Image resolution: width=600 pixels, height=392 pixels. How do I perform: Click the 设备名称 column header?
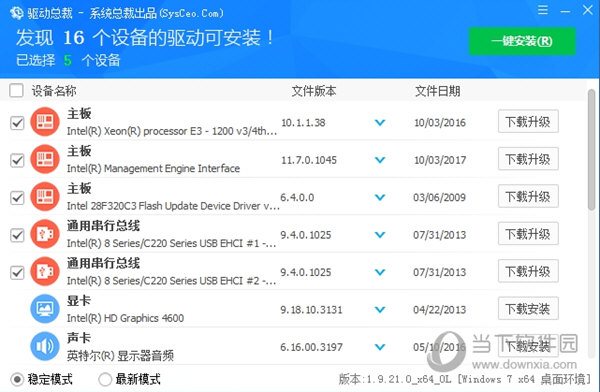(x=54, y=91)
